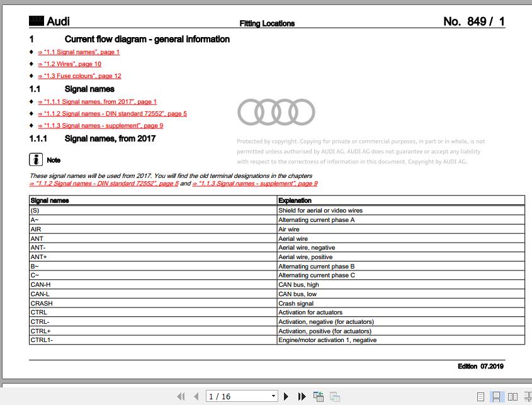Go to the previous page
The image size is (532, 405).
[196, 396]
